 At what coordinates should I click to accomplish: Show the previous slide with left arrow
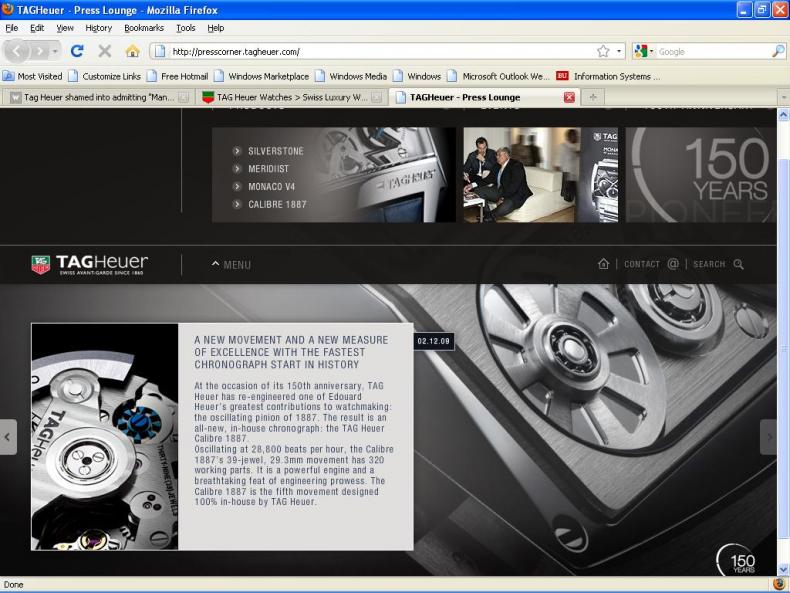click(8, 436)
